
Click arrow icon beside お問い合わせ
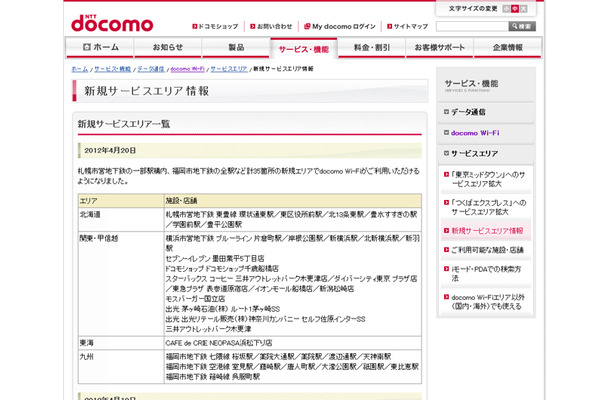click(252, 26)
